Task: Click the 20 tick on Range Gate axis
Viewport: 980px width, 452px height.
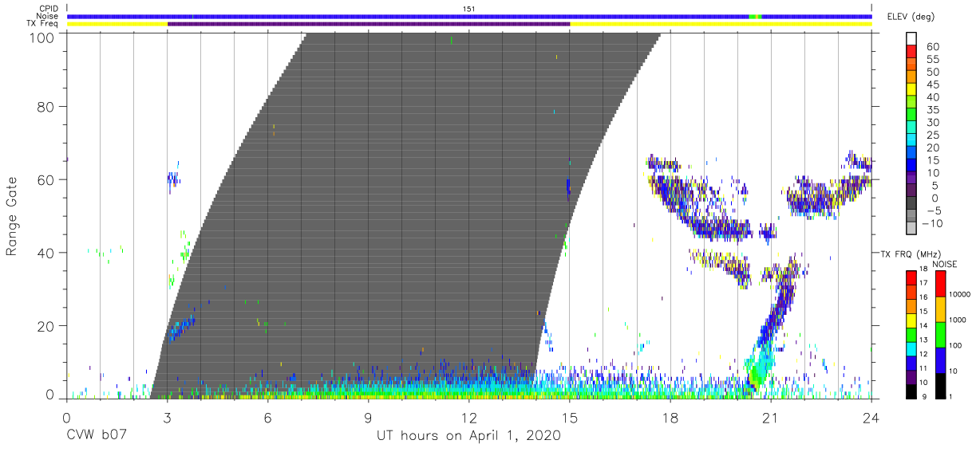Action: pos(45,325)
